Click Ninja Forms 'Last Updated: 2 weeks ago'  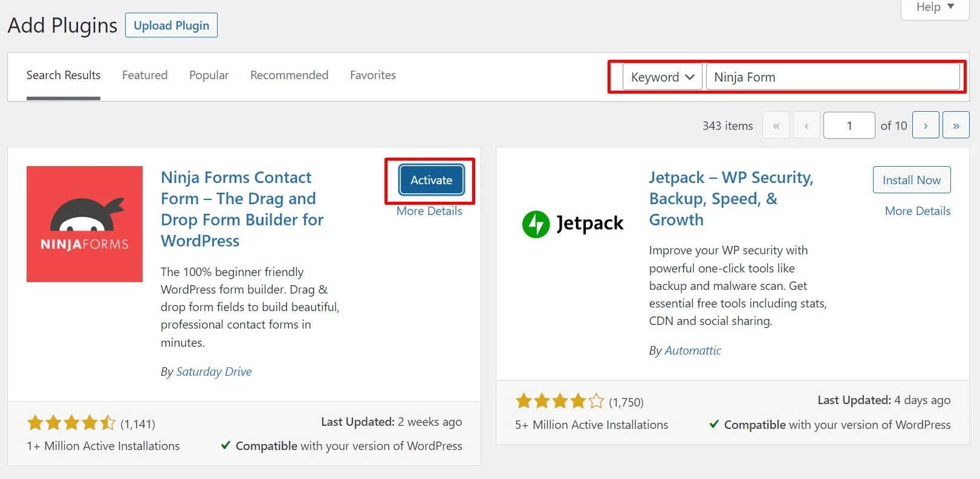pos(392,422)
